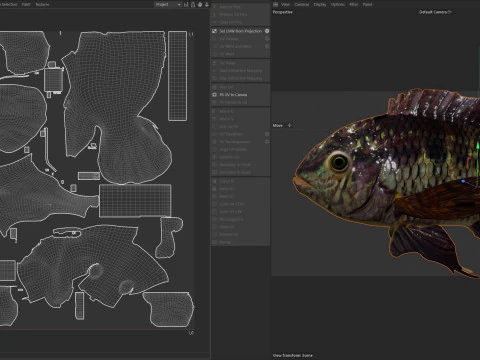Click the Move tool label in viewport
Image resolution: width=480 pixels, height=360 pixels.
pos(277,125)
